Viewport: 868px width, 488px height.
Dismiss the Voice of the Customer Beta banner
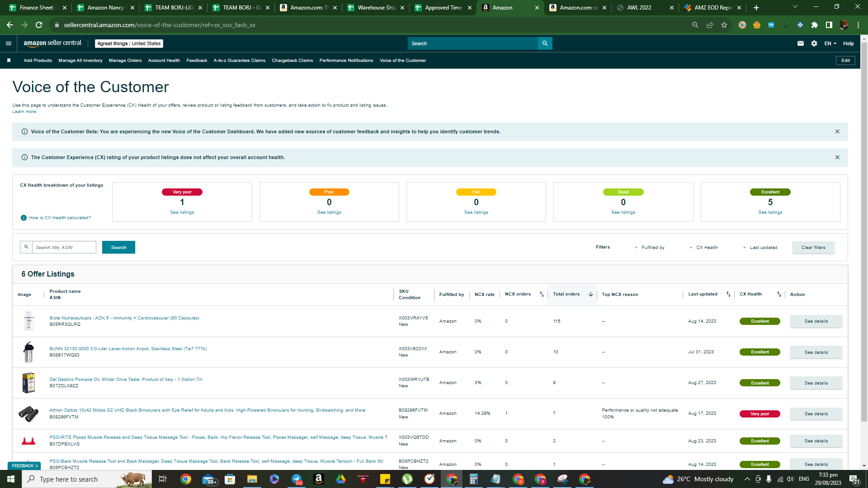pyautogui.click(x=837, y=131)
